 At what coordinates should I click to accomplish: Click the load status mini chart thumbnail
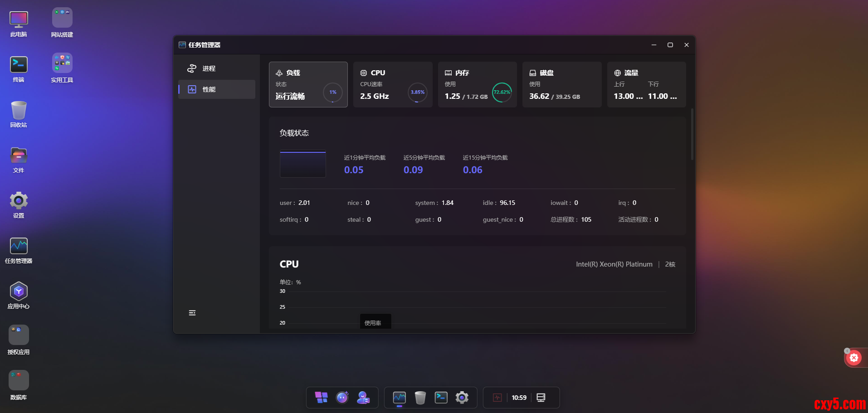point(302,164)
